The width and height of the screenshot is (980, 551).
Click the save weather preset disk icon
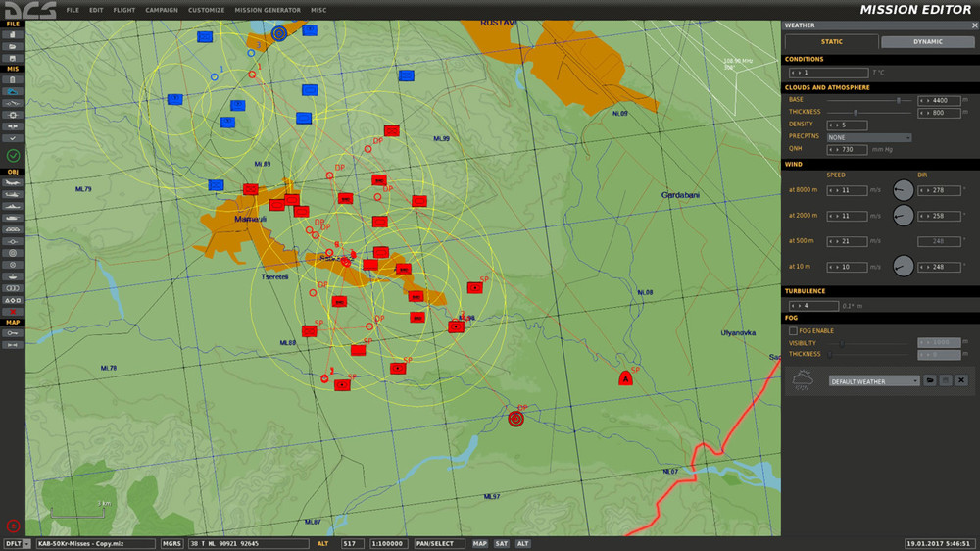tap(946, 380)
